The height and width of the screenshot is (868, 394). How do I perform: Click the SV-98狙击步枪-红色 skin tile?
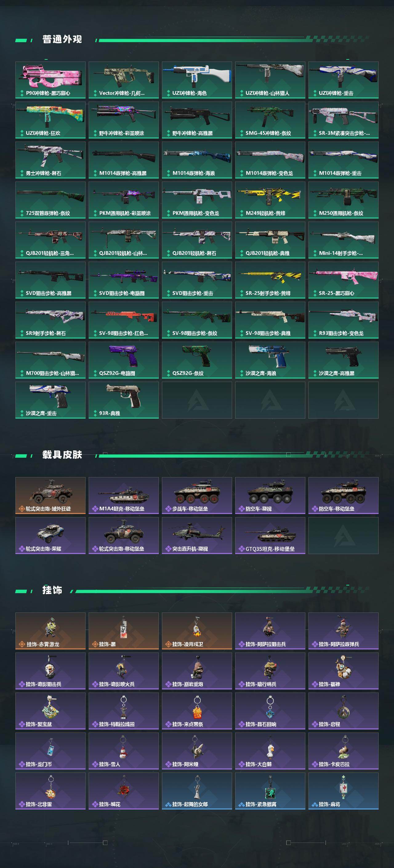(x=124, y=320)
